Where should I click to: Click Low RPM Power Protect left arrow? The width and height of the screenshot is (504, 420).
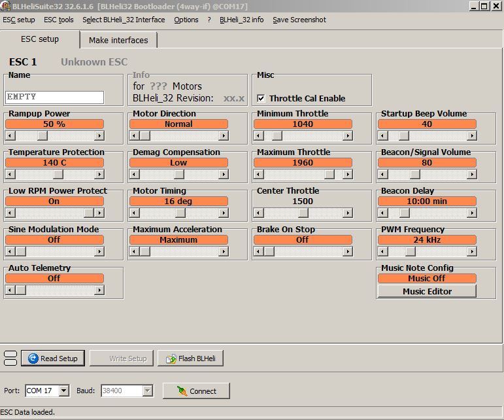[x=10, y=213]
